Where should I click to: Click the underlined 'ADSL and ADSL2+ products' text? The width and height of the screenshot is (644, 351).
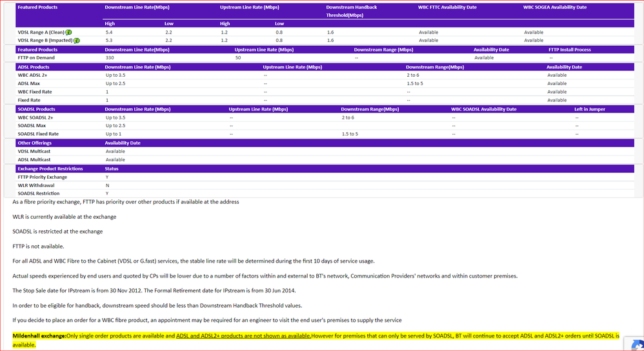[x=243, y=336]
